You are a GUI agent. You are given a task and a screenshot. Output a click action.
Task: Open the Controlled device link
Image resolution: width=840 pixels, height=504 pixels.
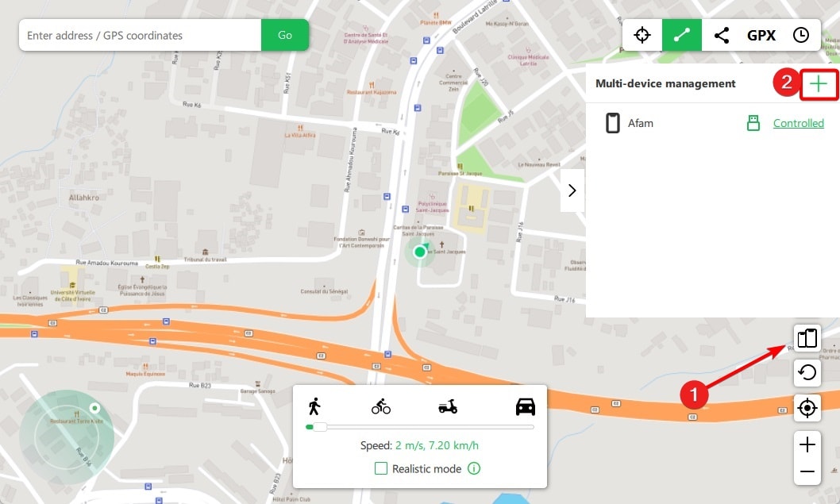[x=798, y=123]
